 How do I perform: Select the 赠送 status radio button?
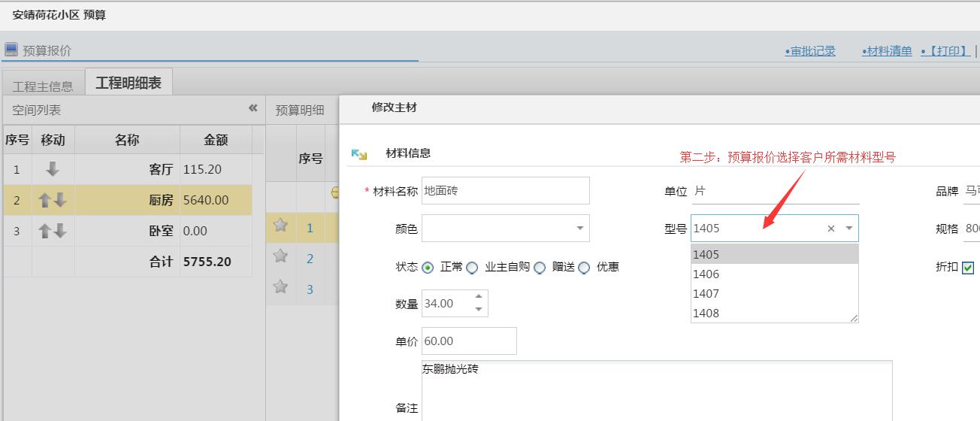[x=540, y=268]
